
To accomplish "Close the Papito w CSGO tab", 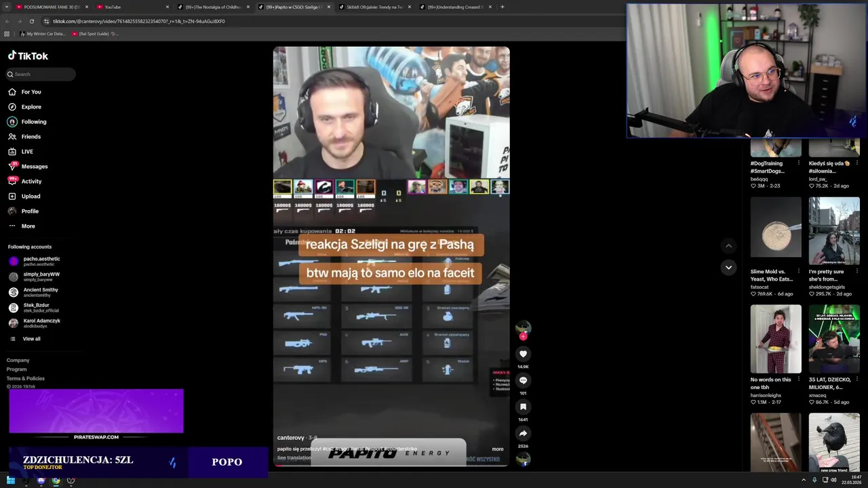I will pos(329,7).
